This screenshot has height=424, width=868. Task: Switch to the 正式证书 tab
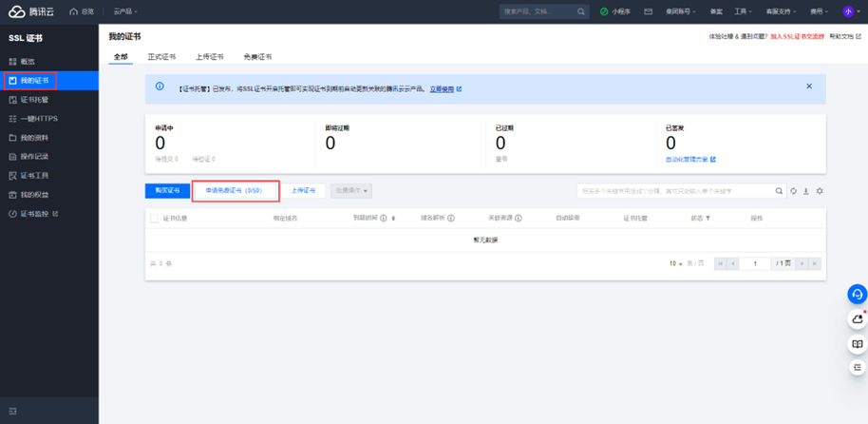(x=161, y=56)
